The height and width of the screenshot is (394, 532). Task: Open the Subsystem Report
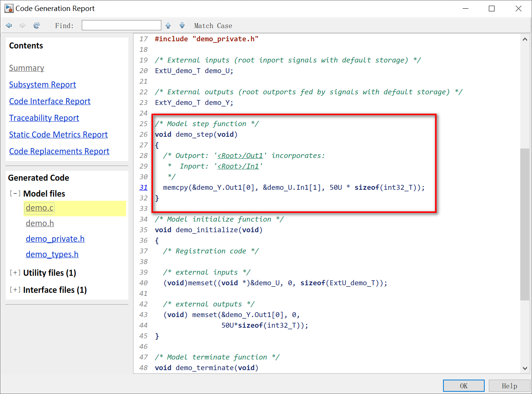pyautogui.click(x=42, y=85)
